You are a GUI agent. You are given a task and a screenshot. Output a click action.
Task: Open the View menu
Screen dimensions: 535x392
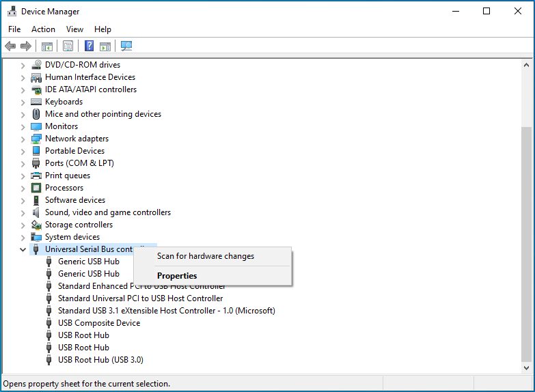pos(74,29)
